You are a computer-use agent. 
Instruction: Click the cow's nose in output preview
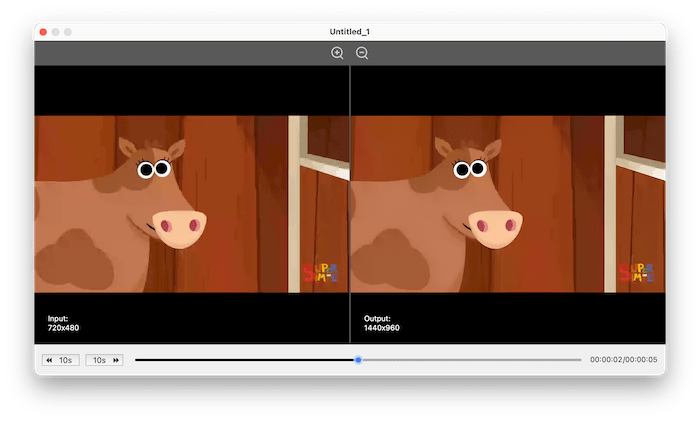point(493,227)
